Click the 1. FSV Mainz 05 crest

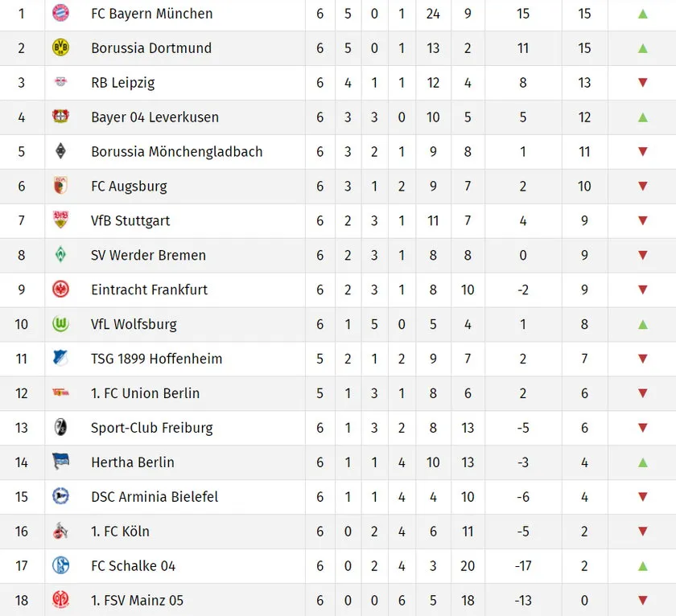click(60, 600)
